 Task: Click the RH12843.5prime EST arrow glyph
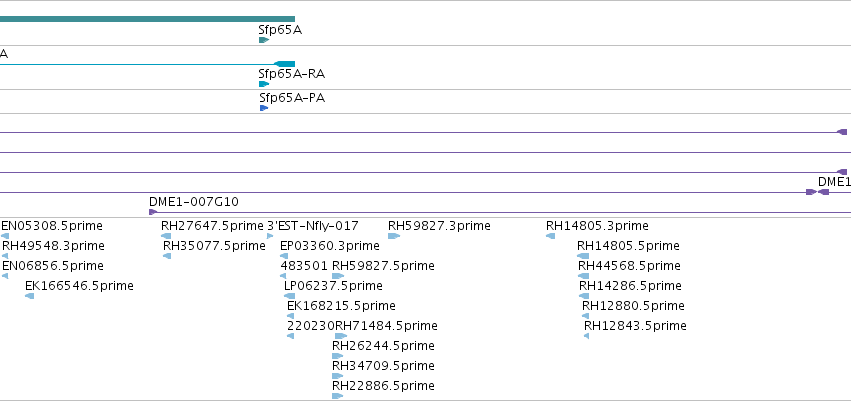coord(586,336)
